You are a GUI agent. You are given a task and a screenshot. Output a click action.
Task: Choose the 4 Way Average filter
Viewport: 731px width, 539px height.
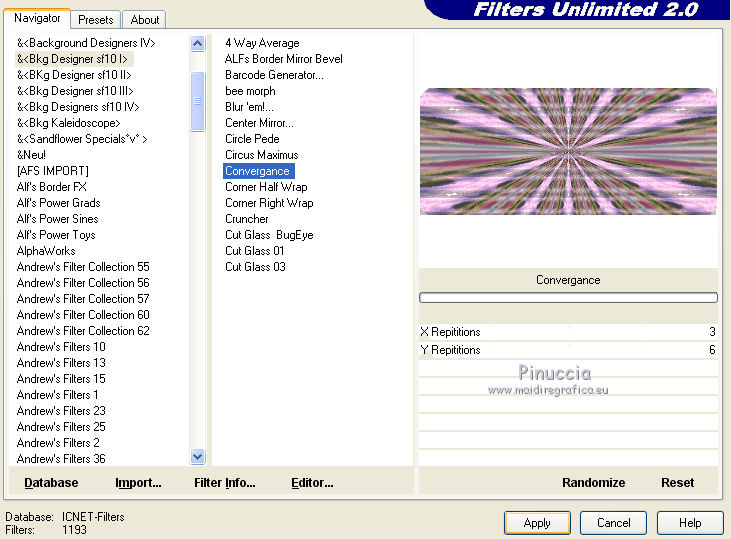262,43
